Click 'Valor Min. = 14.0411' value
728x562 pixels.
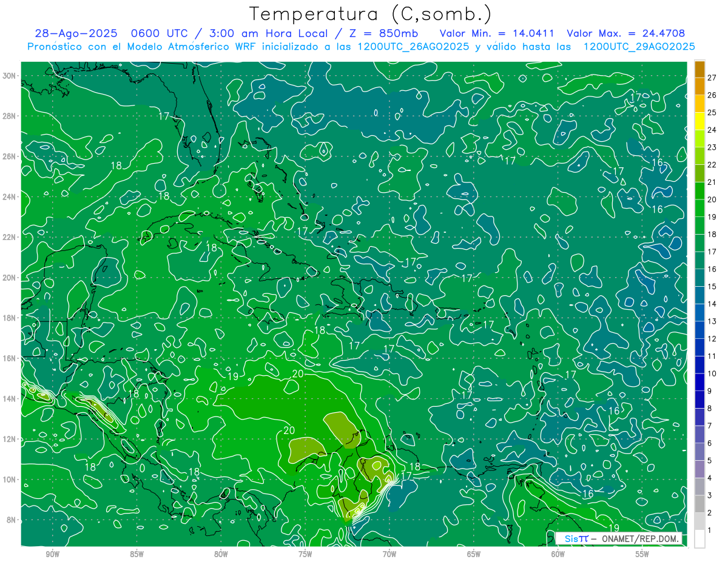[x=497, y=33]
